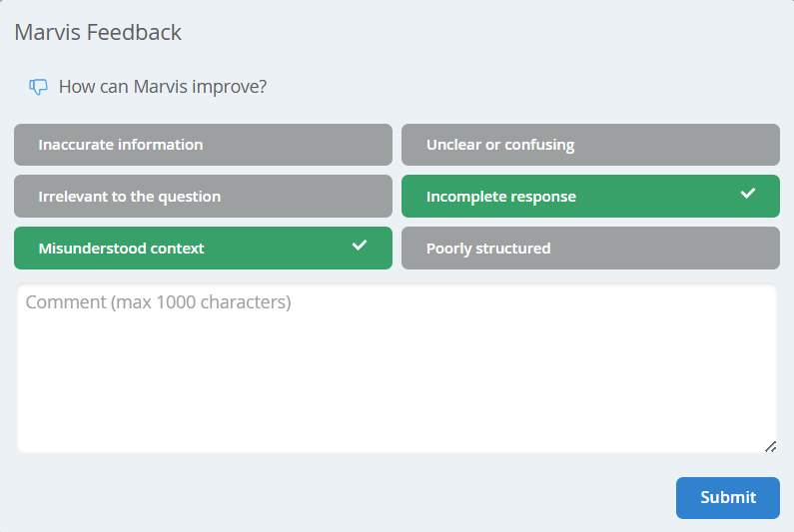Deselect the Incomplete response option
The width and height of the screenshot is (794, 532).
coord(590,197)
